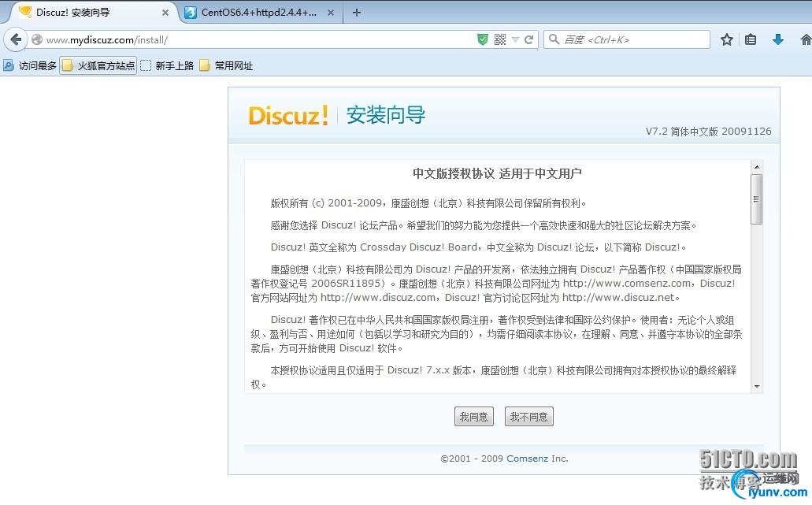
Task: Click the license scrollbar down arrow
Action: [x=757, y=386]
